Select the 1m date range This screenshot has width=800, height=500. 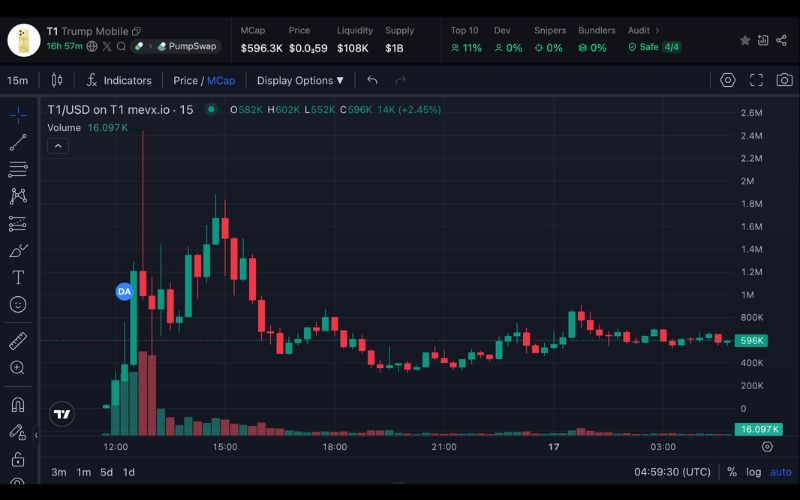click(x=84, y=472)
